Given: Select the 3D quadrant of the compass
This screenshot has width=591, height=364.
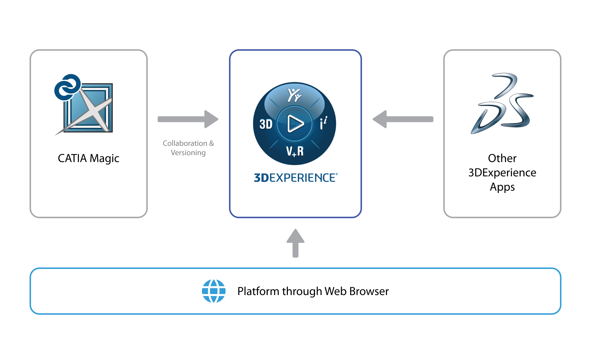Looking at the screenshot, I should (x=266, y=124).
